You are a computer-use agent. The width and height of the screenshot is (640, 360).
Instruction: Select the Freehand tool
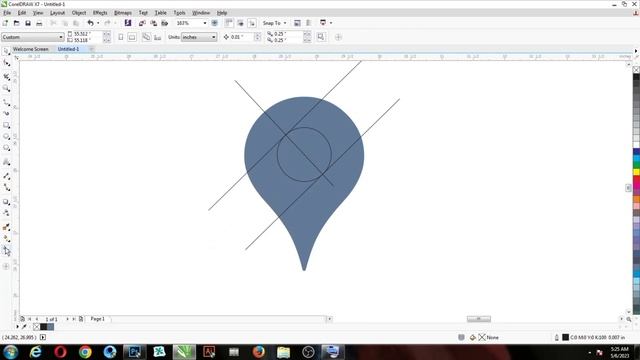[6, 102]
